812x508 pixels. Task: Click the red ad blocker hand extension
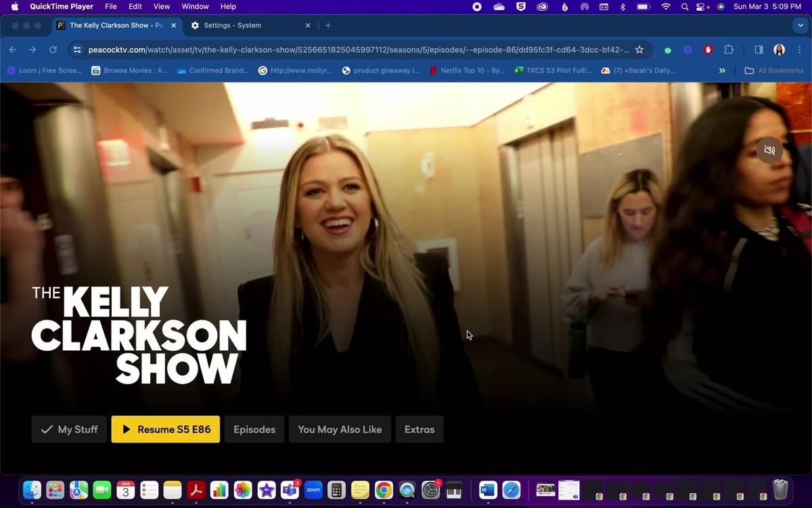[x=708, y=49]
